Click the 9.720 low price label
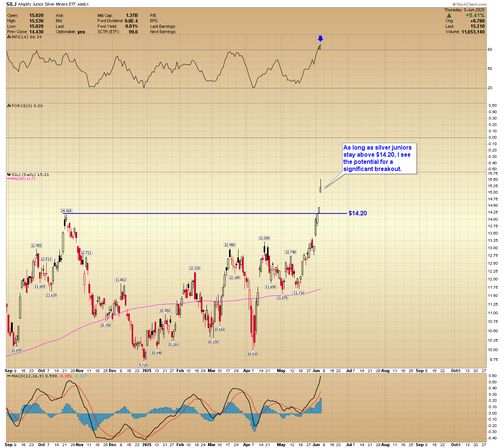Screen dimensions: 504x448 coord(143,365)
